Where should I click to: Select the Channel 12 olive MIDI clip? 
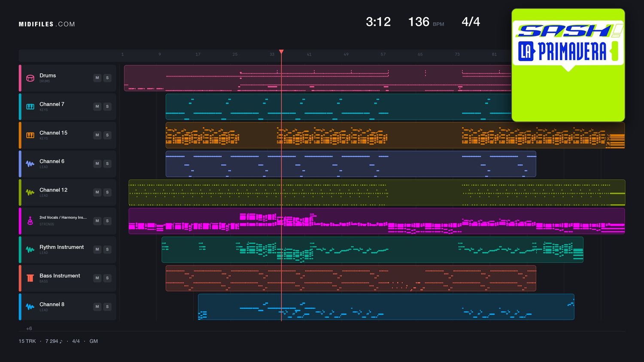point(377,193)
